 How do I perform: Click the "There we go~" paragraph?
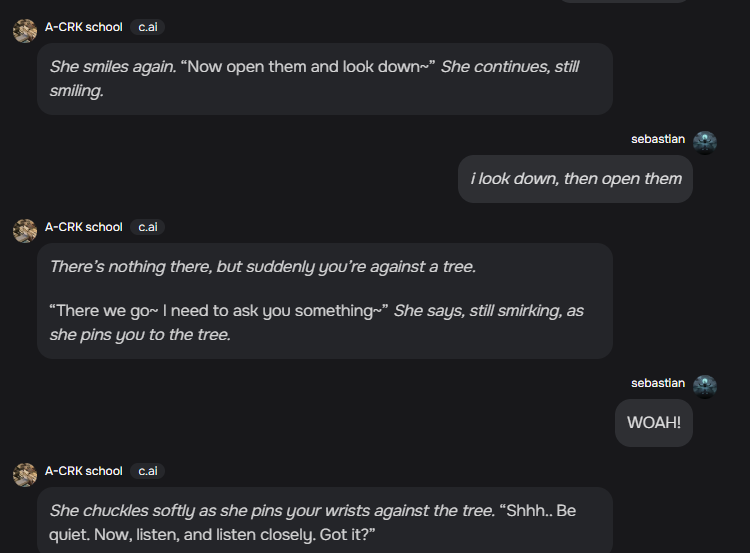(x=316, y=322)
